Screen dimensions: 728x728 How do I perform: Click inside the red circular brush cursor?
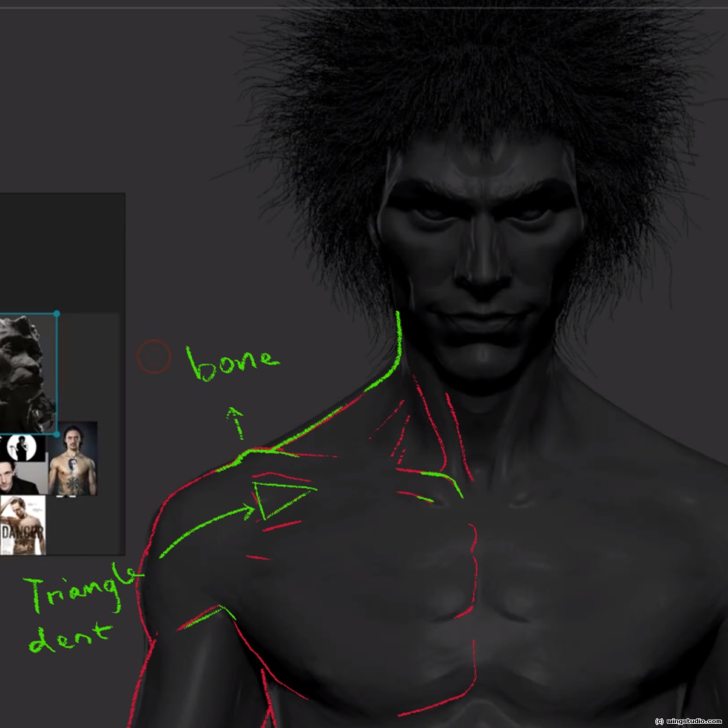[153, 357]
